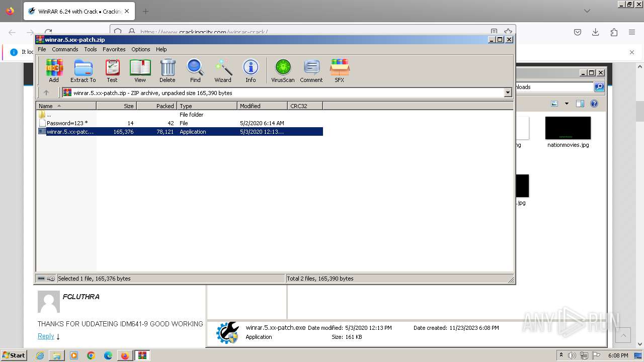Click the Explorer window search button
This screenshot has width=644, height=362.
[599, 87]
